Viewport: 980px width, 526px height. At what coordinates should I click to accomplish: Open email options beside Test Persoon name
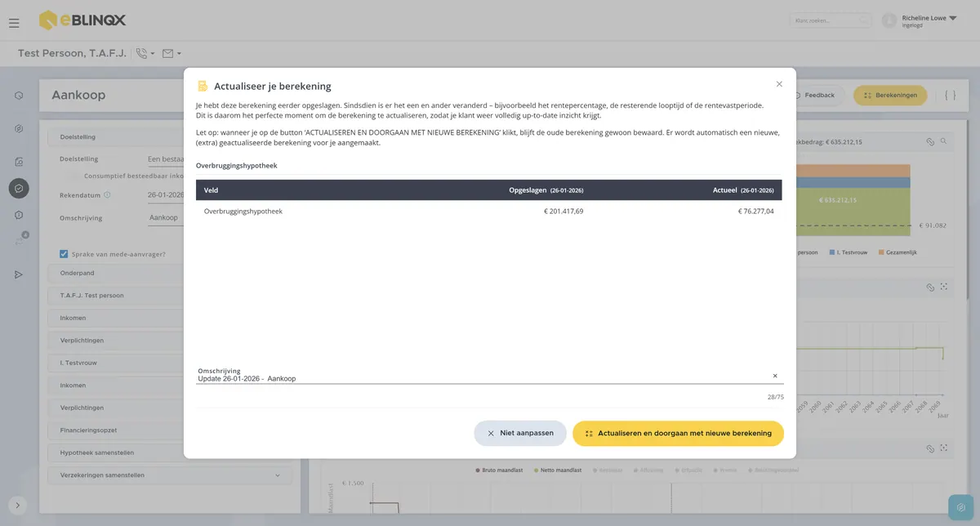171,54
